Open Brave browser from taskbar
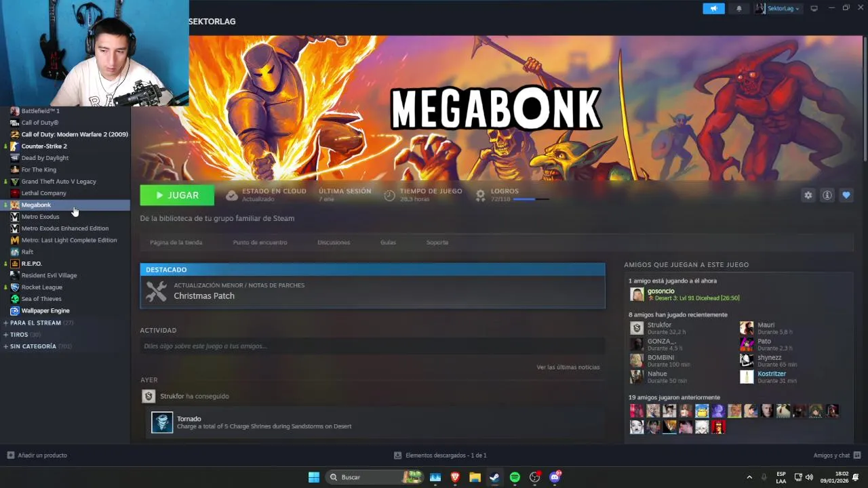 point(455,477)
